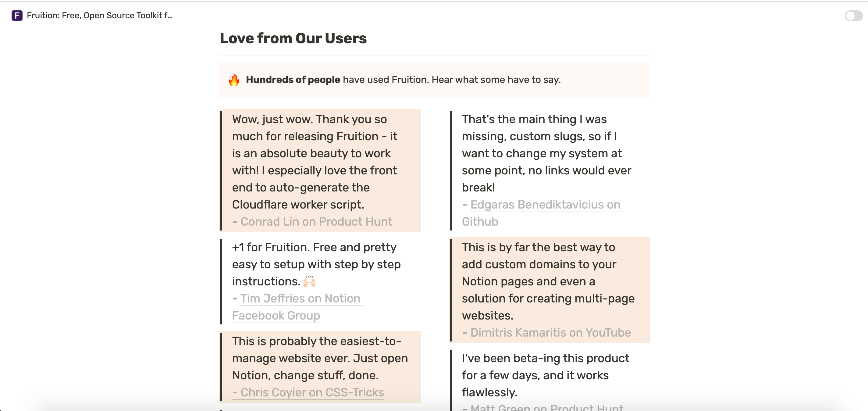Image resolution: width=868 pixels, height=411 pixels.
Task: Open Conrad Lin on Product Hunt link
Action: (x=316, y=222)
